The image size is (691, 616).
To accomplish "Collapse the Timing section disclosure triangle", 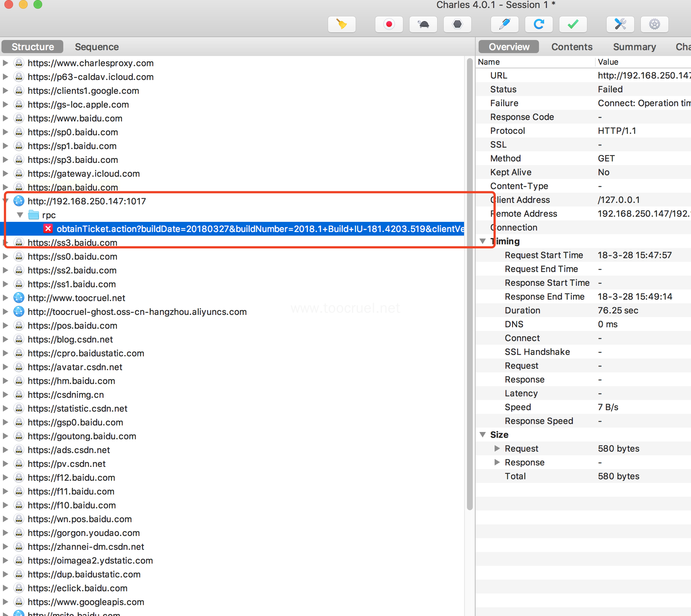I will coord(483,241).
